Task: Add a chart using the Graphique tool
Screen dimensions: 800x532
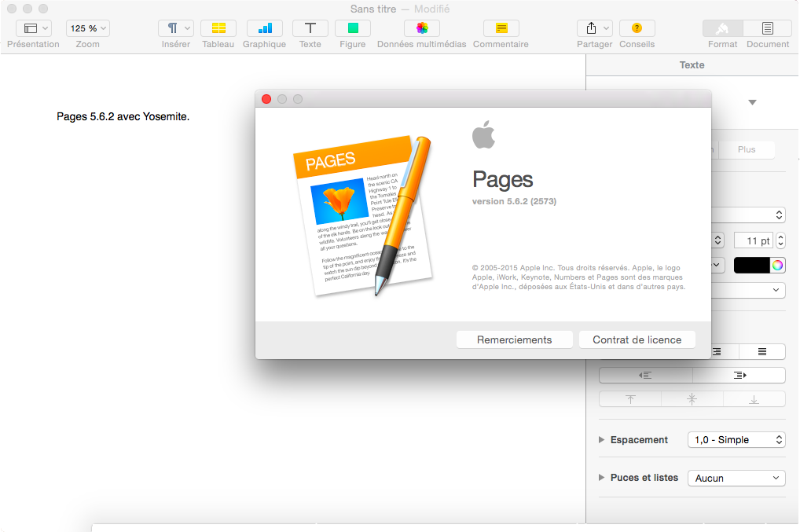Action: (264, 28)
